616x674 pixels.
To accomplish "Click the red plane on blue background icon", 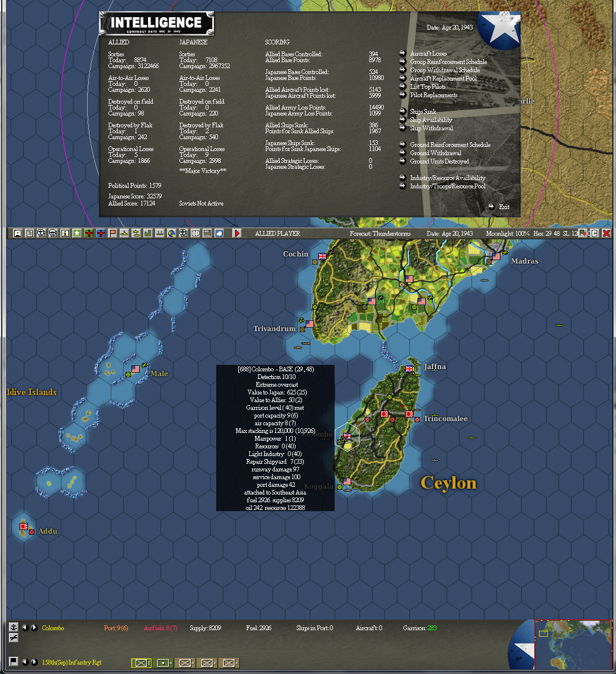I will point(101,233).
